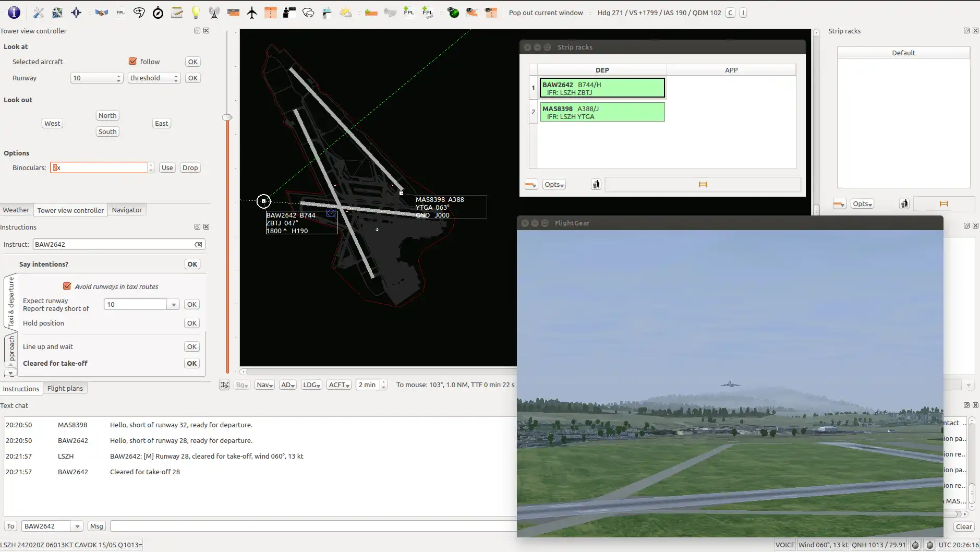Open the threshold dropdown
980x552 pixels.
point(154,78)
